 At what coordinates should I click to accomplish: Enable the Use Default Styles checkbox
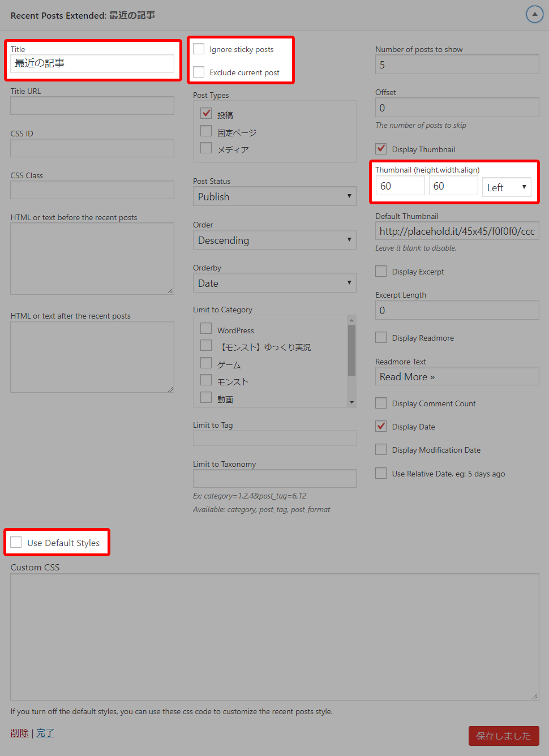16,542
